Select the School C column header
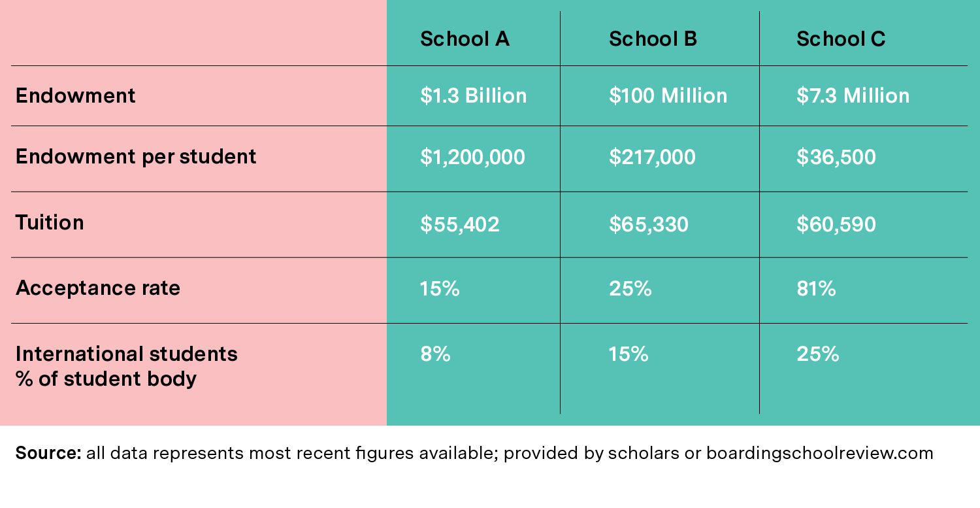 tap(841, 39)
